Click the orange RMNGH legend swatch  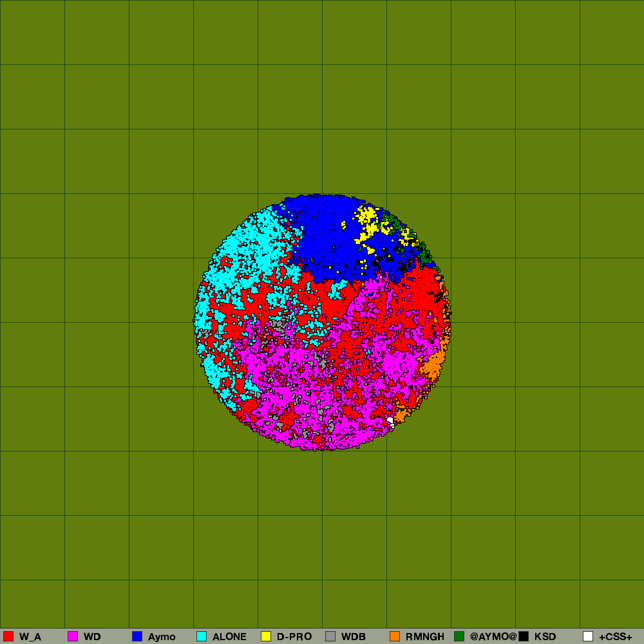395,636
